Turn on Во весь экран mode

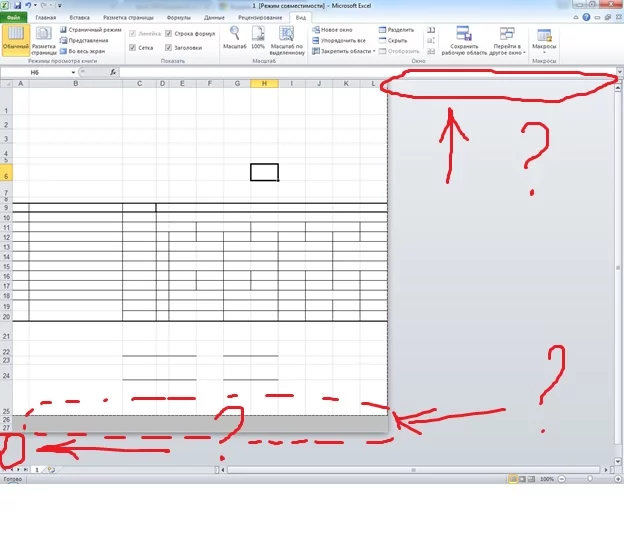click(x=82, y=51)
